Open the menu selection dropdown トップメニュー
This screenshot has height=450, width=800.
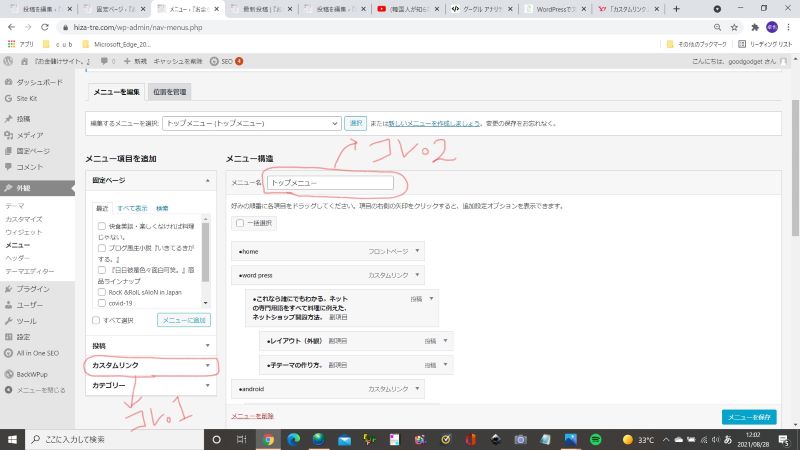coord(252,123)
